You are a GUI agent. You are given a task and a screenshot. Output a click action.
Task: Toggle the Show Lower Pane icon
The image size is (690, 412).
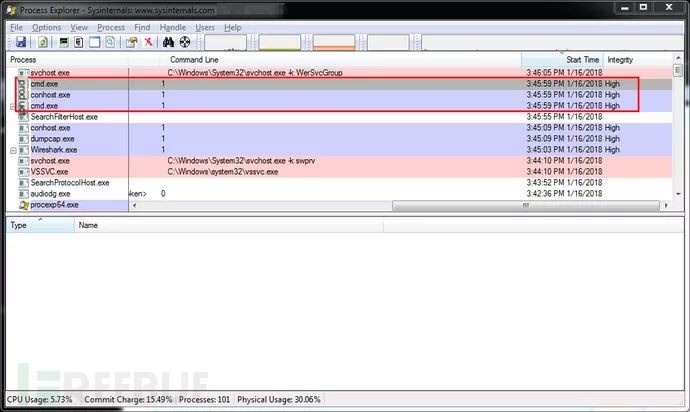tap(94, 42)
